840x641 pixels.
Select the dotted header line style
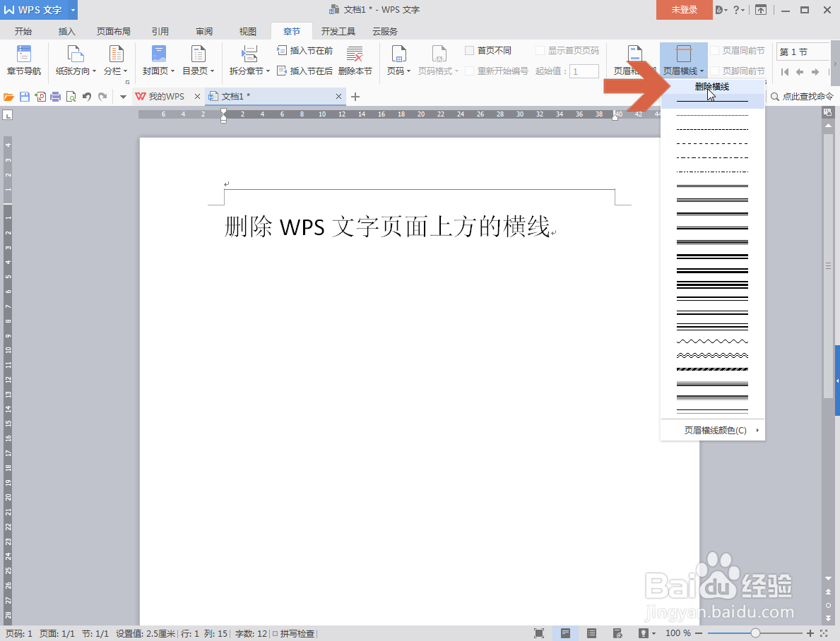pos(712,115)
